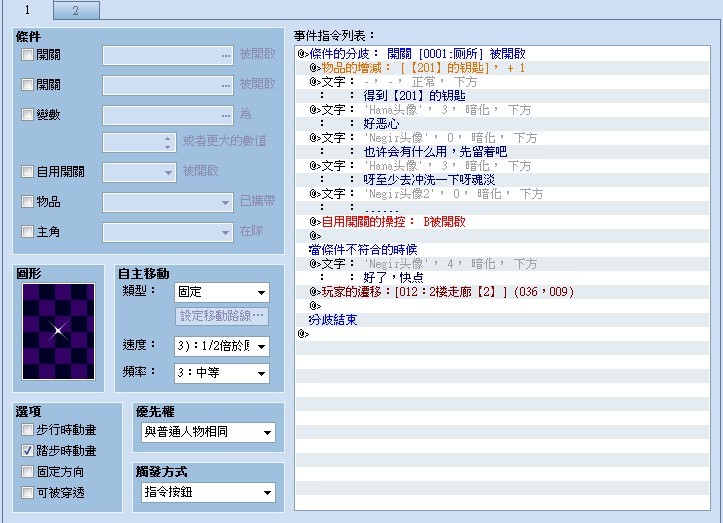The width and height of the screenshot is (723, 523).
Task: Select the line 也许会有什么用，先留着吧
Action: tap(503, 152)
